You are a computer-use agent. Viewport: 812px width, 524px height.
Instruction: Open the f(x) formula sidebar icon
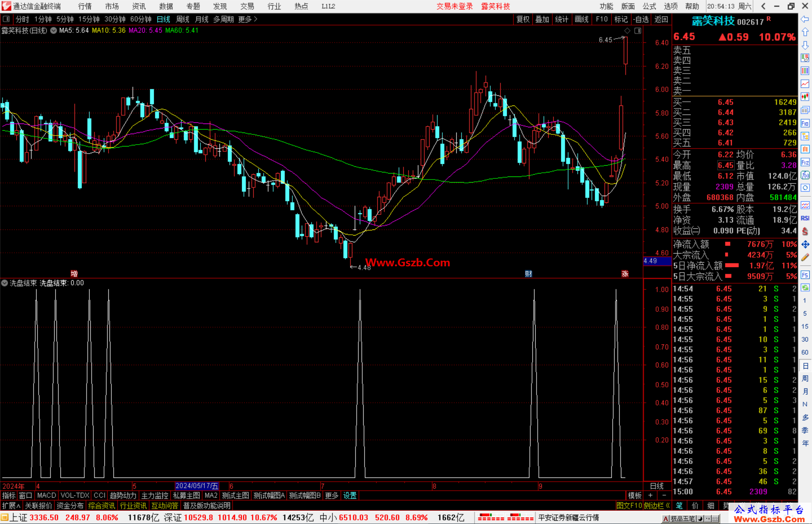click(x=805, y=175)
